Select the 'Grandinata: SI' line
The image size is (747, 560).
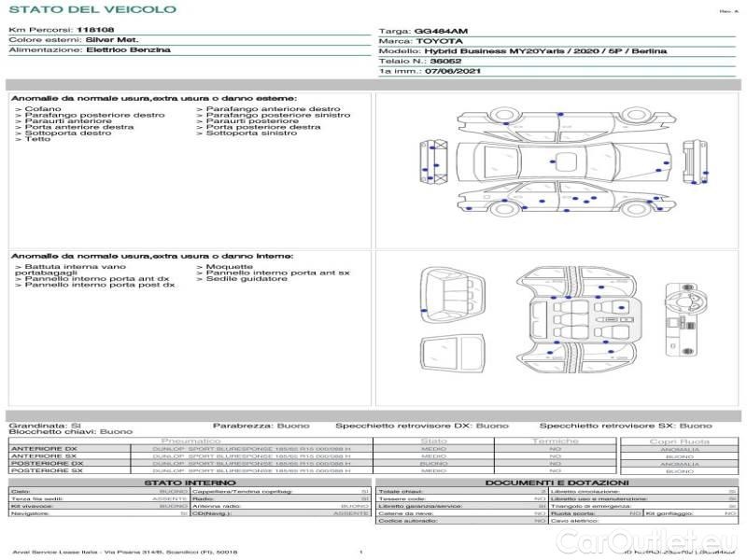click(x=45, y=426)
